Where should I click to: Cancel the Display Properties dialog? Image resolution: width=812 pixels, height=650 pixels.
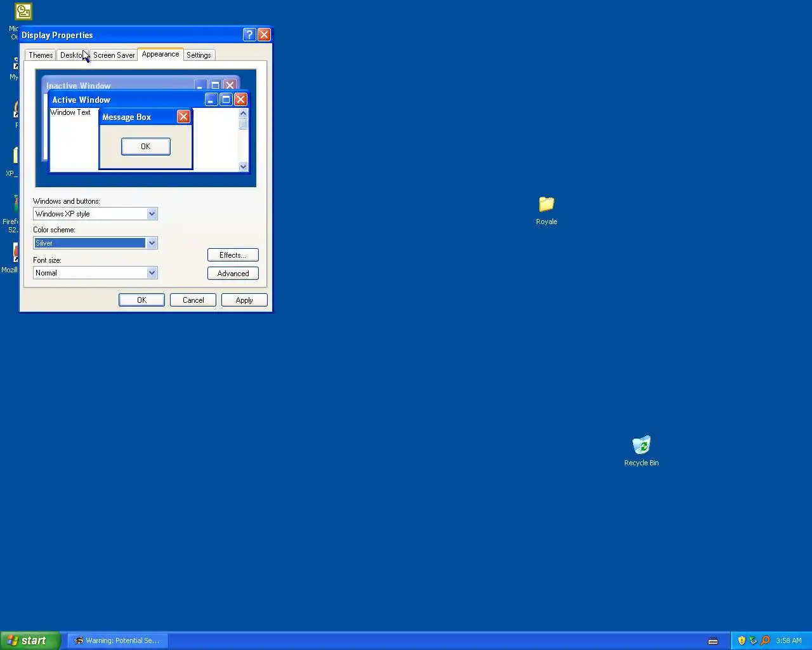193,300
